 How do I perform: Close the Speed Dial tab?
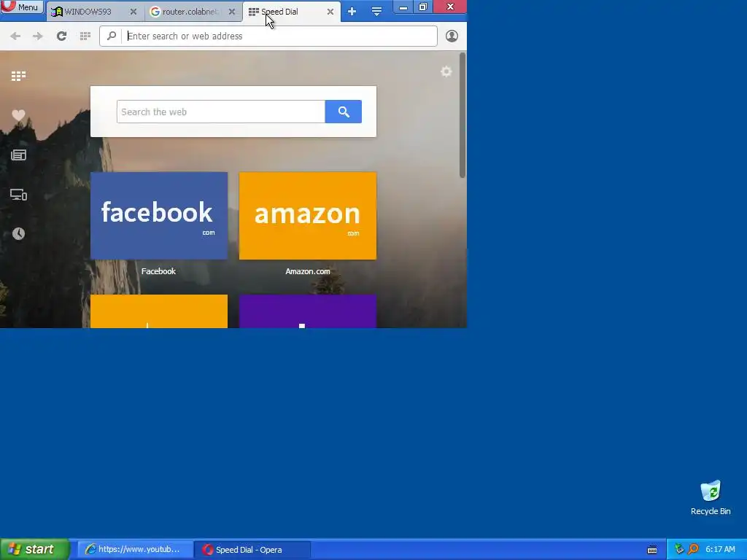(330, 12)
